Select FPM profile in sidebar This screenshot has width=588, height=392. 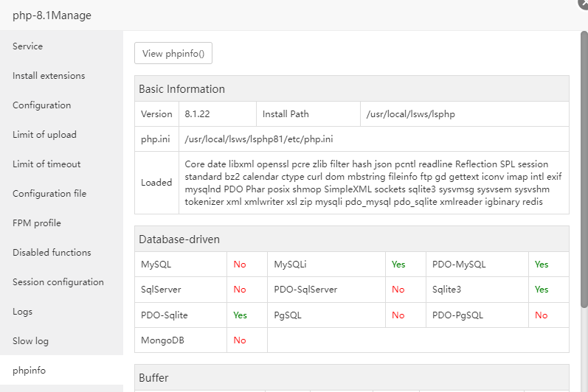tap(37, 223)
